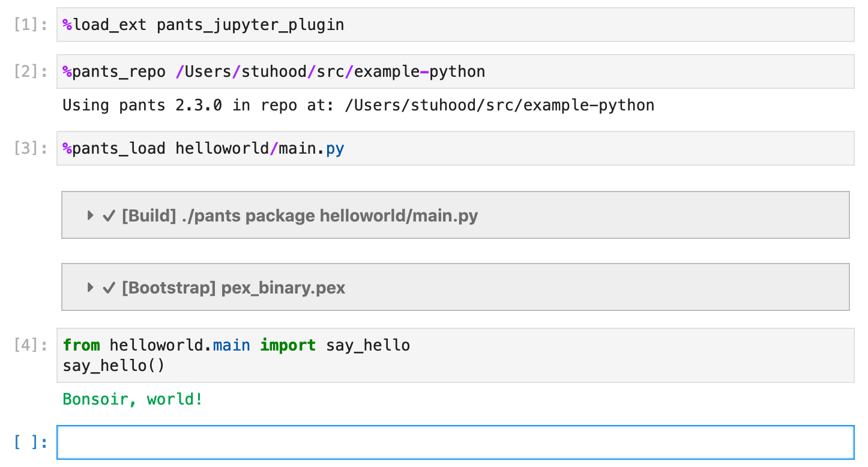Viewport: 868px width, 467px height.
Task: Expand the Build output disclosure triangle
Action: coord(90,215)
